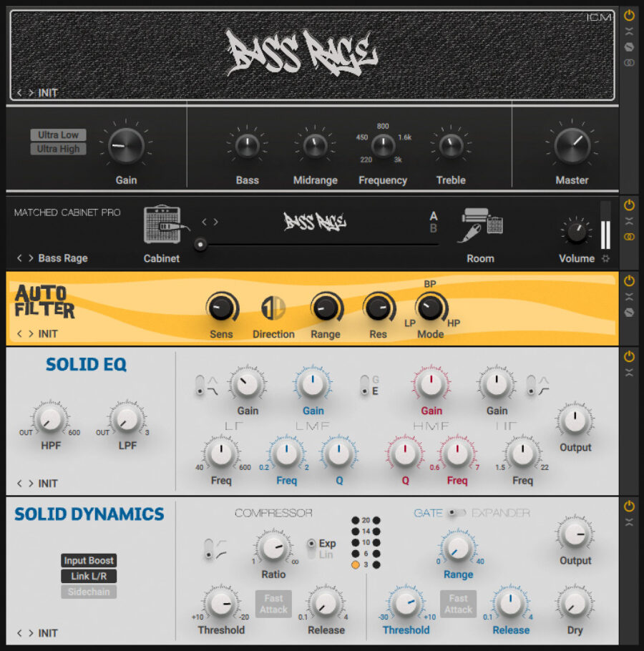The image size is (644, 651).
Task: Enable Ultra Low on the Bass Rage amp
Action: point(57,134)
